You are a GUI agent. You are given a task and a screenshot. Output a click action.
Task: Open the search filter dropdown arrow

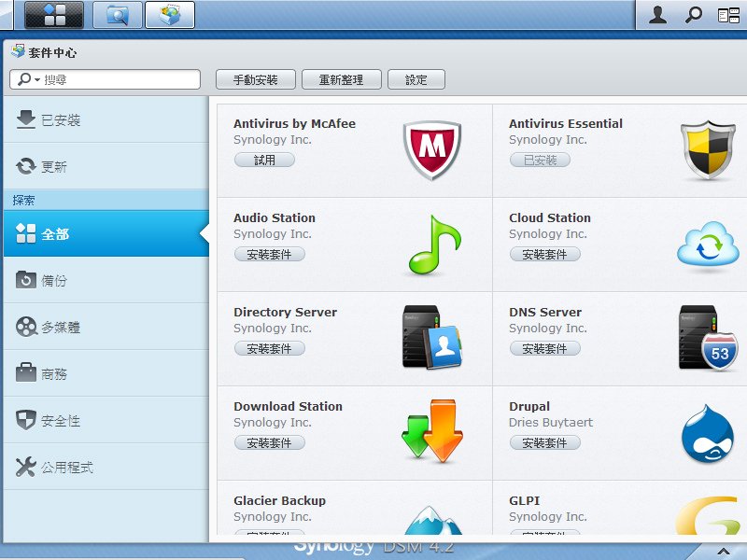(37, 79)
